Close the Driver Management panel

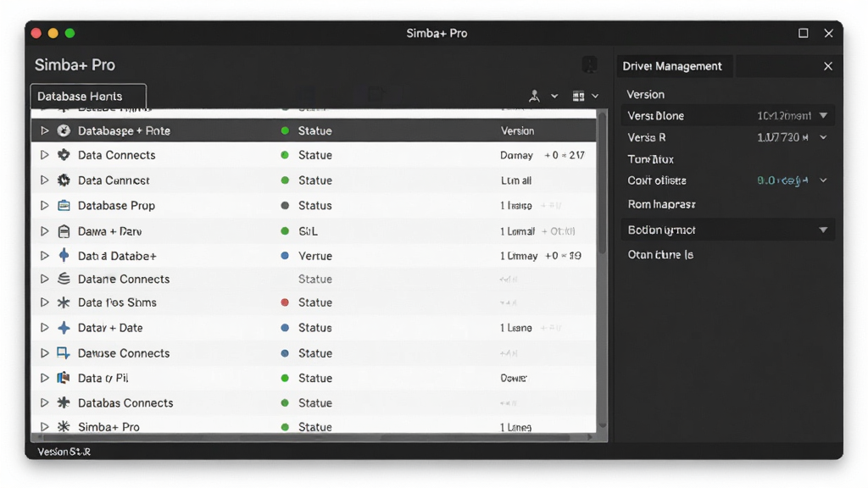point(827,66)
